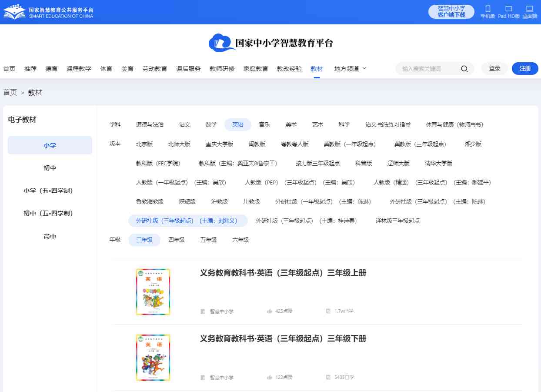Open the 教师研修 navigation tab
Viewport: 541px width, 392px height.
[222, 69]
